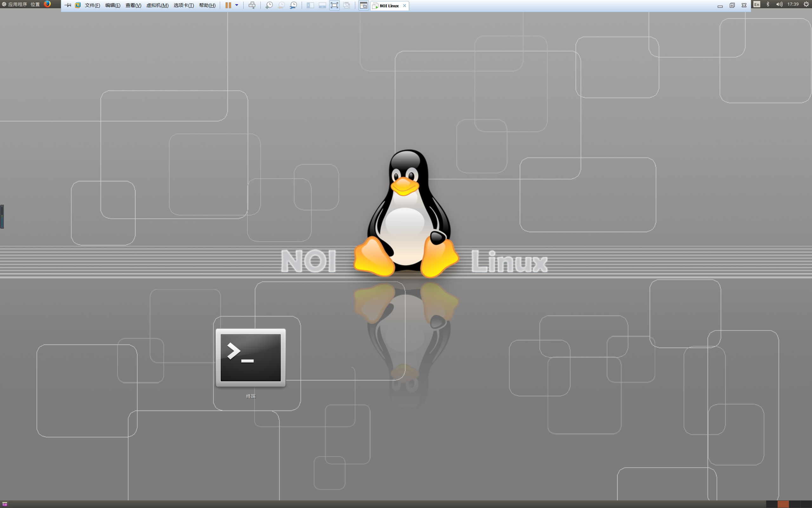Toggle the library sidebar panel icon
812x508 pixels.
[x=311, y=5]
